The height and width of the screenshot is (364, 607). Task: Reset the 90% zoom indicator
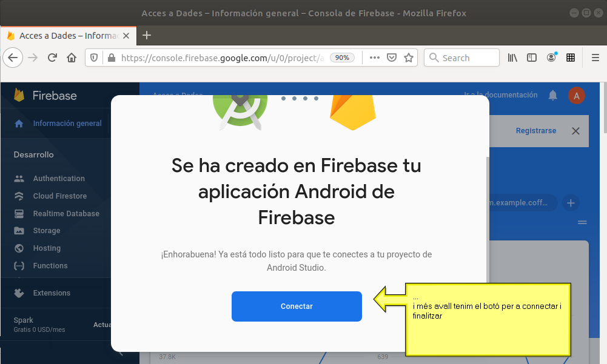(x=342, y=58)
